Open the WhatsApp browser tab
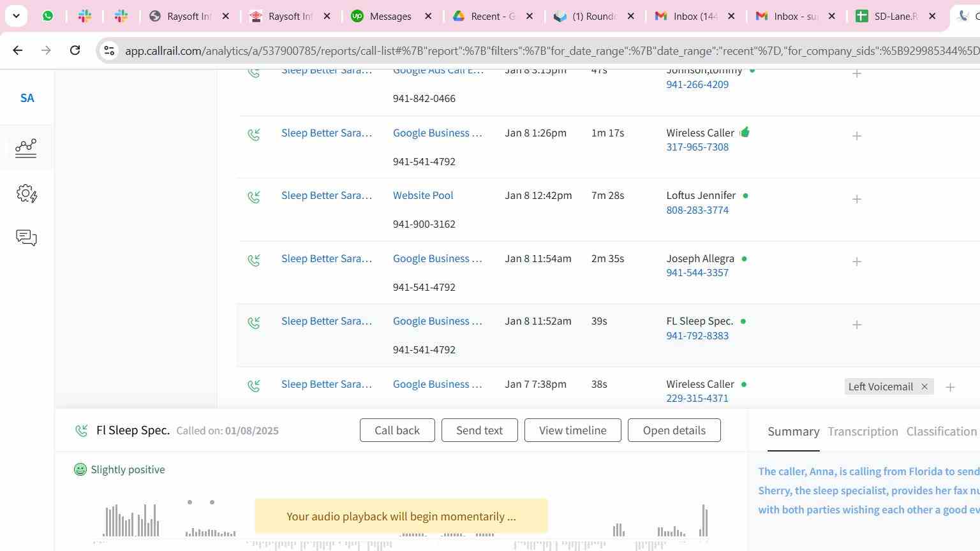Image resolution: width=980 pixels, height=551 pixels. pos(48,16)
